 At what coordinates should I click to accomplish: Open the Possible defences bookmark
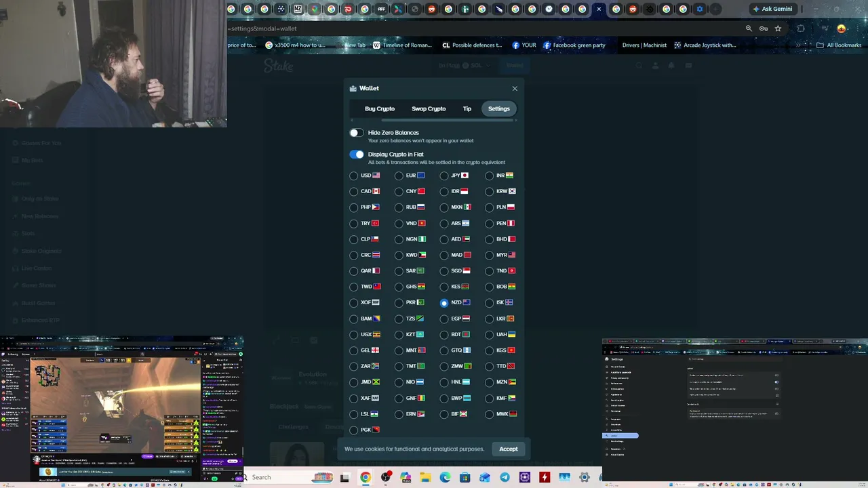tap(472, 45)
